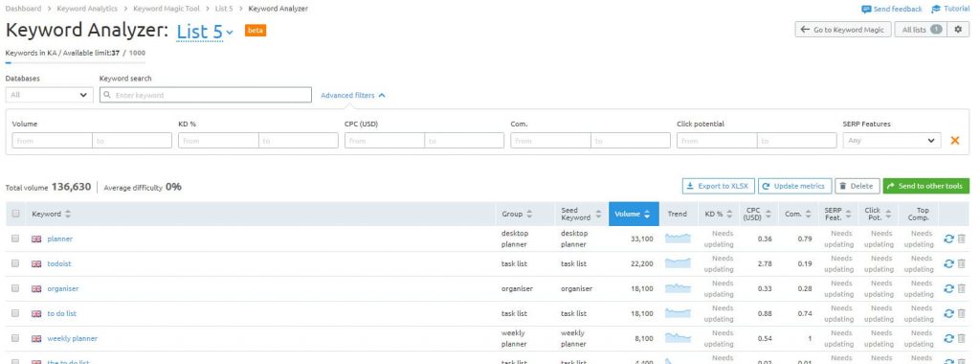View trend chart for todoist
Image resolution: width=980 pixels, height=364 pixels.
pos(678,263)
